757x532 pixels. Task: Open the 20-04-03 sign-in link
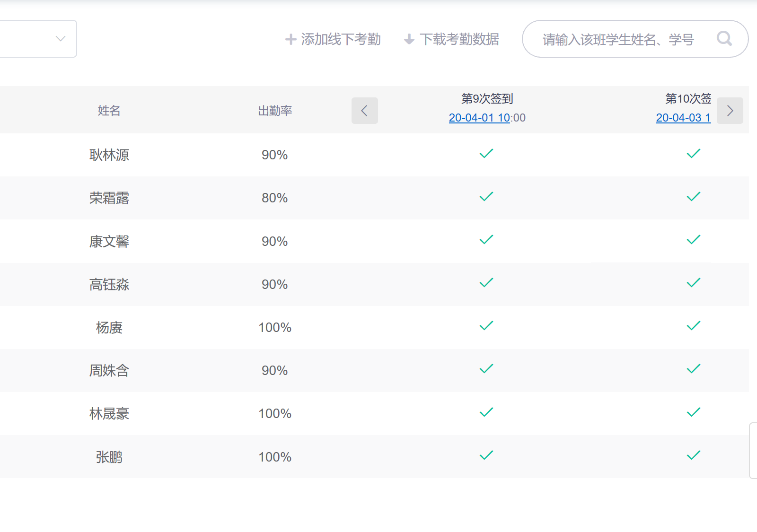(683, 118)
